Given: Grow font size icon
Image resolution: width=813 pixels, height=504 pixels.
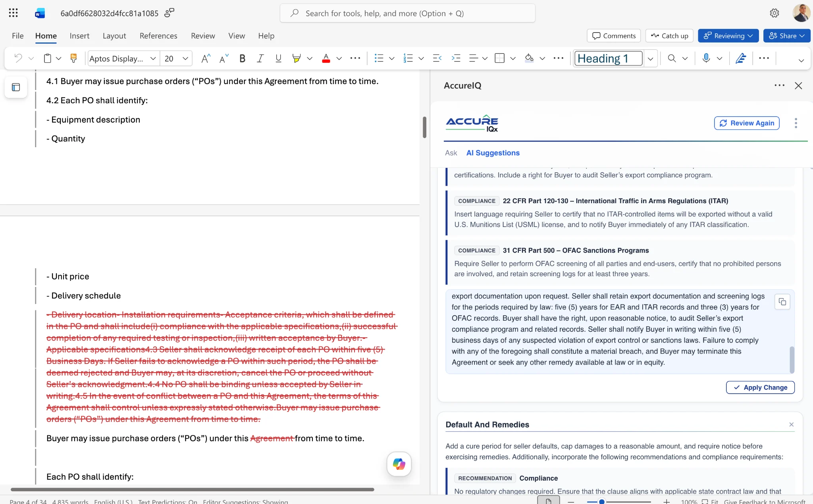Looking at the screenshot, I should click(x=206, y=58).
